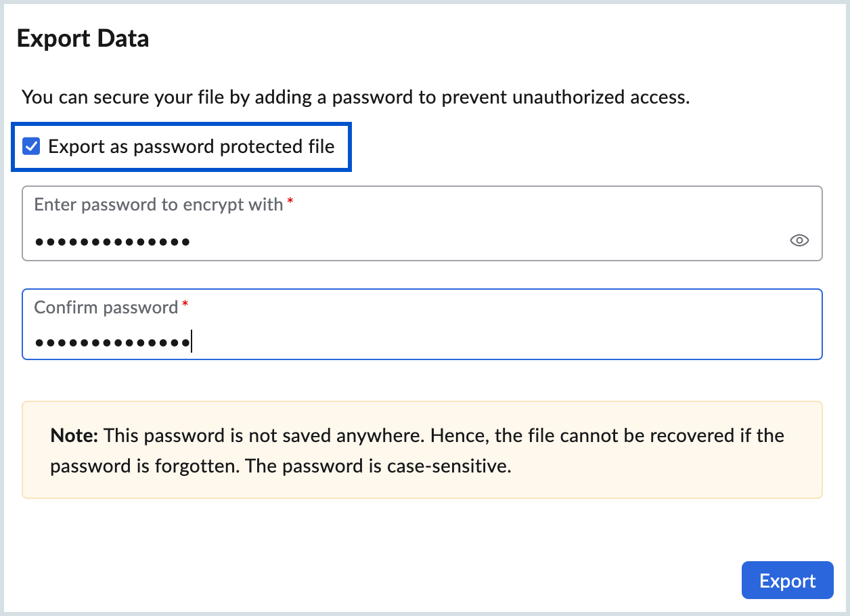Click the red asterisk after "encrypt with"
This screenshot has height=616, width=850.
tap(290, 203)
